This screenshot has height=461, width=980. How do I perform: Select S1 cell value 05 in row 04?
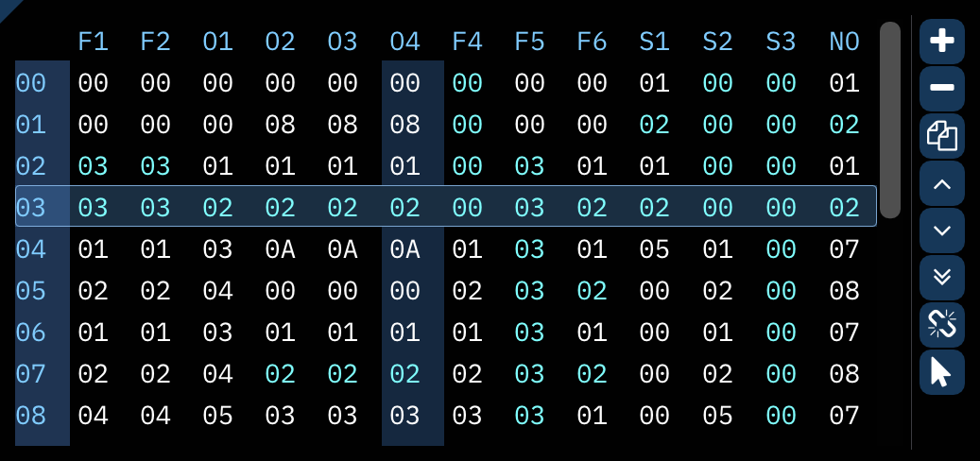[654, 249]
